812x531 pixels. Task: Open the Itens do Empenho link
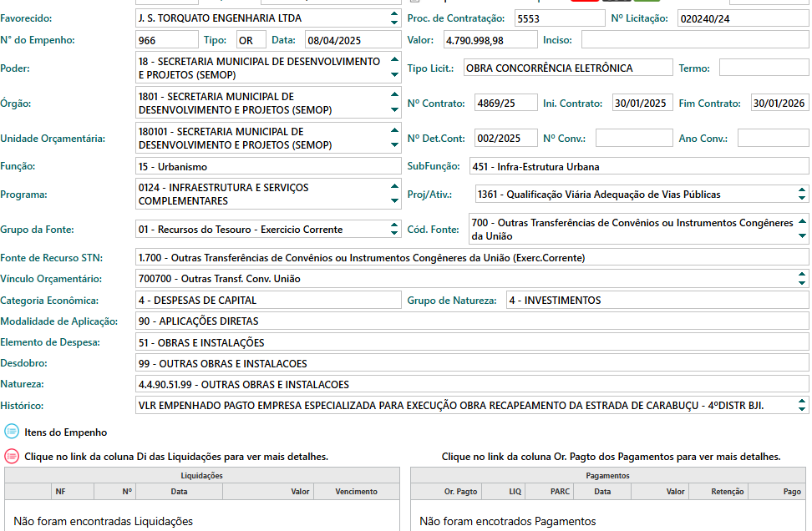(66, 432)
